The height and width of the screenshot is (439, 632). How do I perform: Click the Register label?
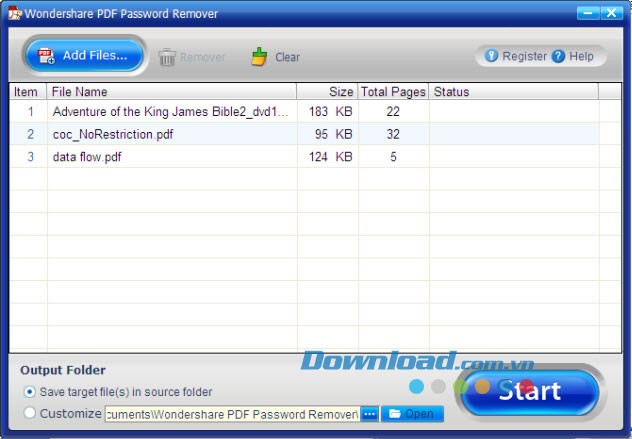click(524, 56)
